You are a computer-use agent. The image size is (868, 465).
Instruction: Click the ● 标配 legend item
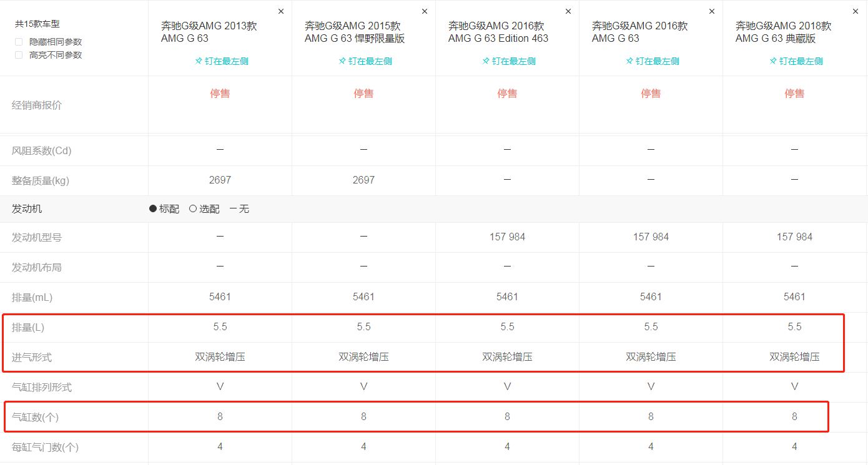click(164, 208)
